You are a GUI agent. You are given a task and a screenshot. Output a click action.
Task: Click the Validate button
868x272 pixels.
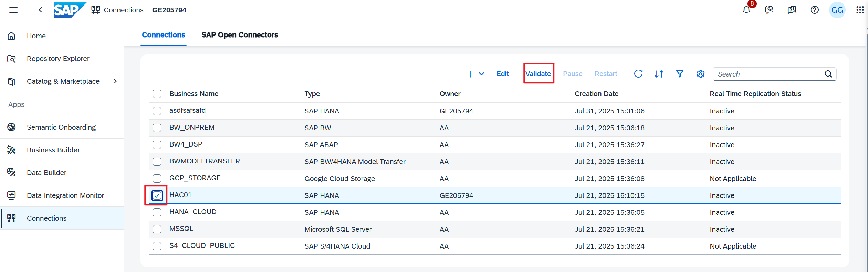538,74
